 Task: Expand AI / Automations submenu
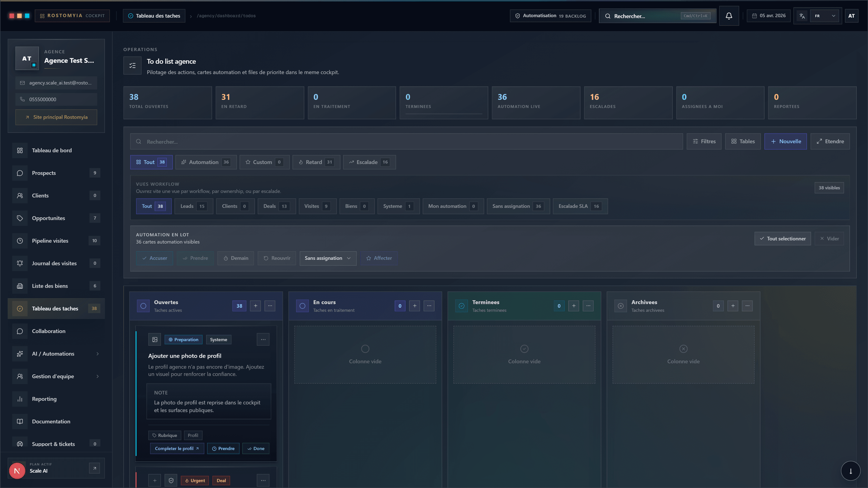[x=57, y=354]
